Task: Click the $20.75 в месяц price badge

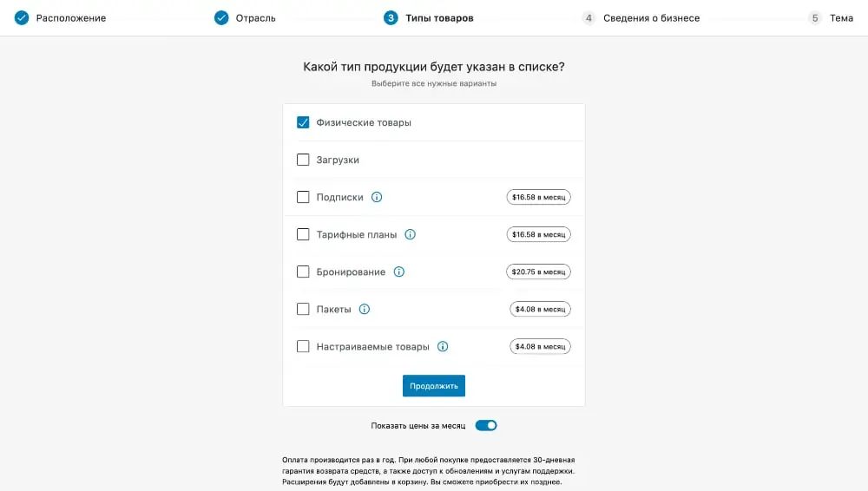Action: (538, 272)
